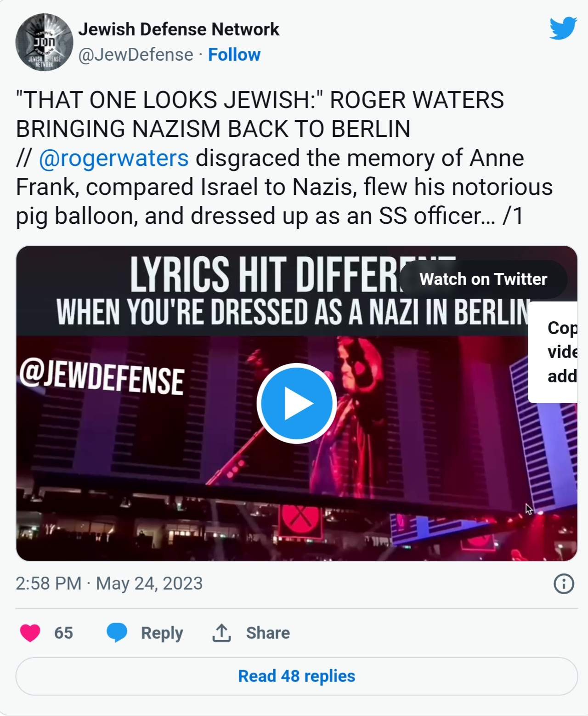This screenshot has height=716, width=588.
Task: Click the share upload arrow icon
Action: pos(221,633)
